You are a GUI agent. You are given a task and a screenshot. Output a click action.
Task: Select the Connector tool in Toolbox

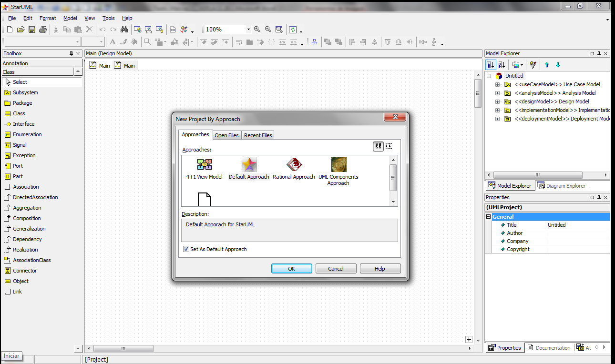point(24,271)
